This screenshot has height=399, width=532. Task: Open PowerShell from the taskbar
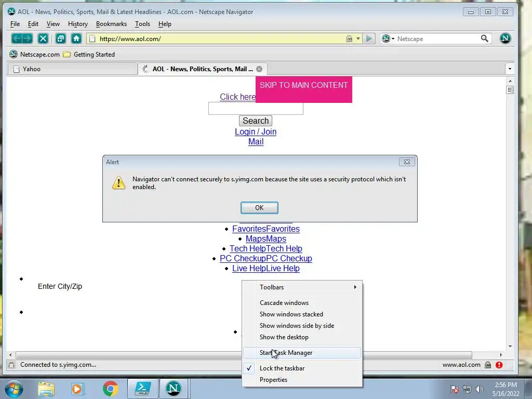142,389
